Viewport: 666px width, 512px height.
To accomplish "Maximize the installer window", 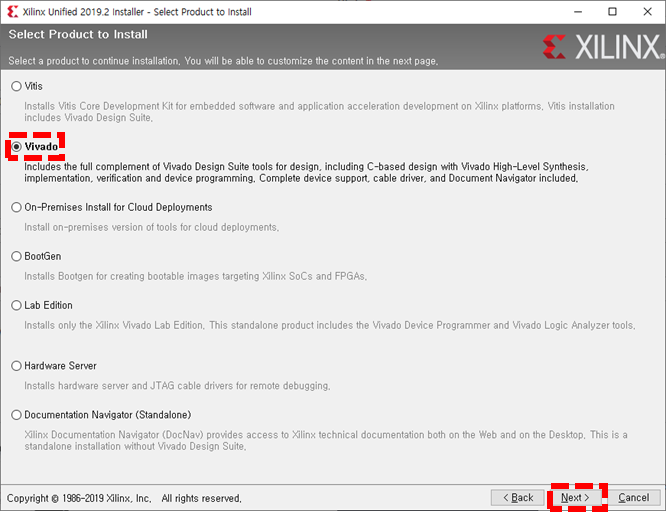I will pos(612,11).
